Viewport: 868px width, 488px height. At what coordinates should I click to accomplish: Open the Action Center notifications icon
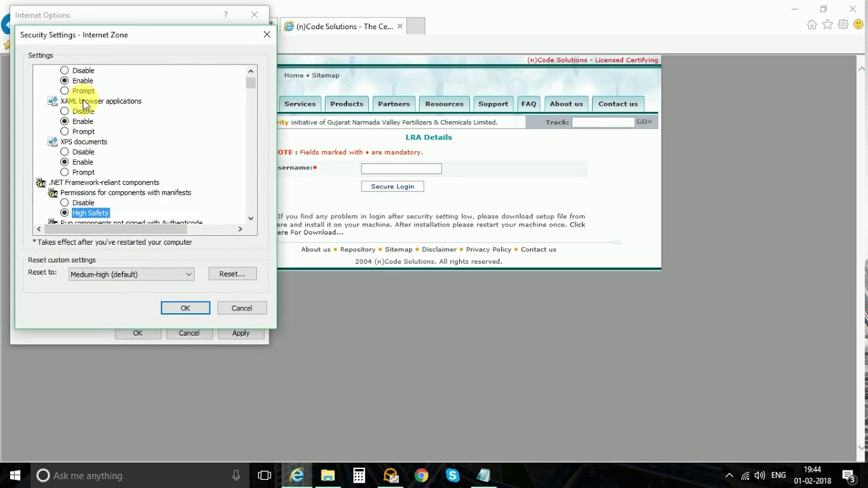[849, 476]
